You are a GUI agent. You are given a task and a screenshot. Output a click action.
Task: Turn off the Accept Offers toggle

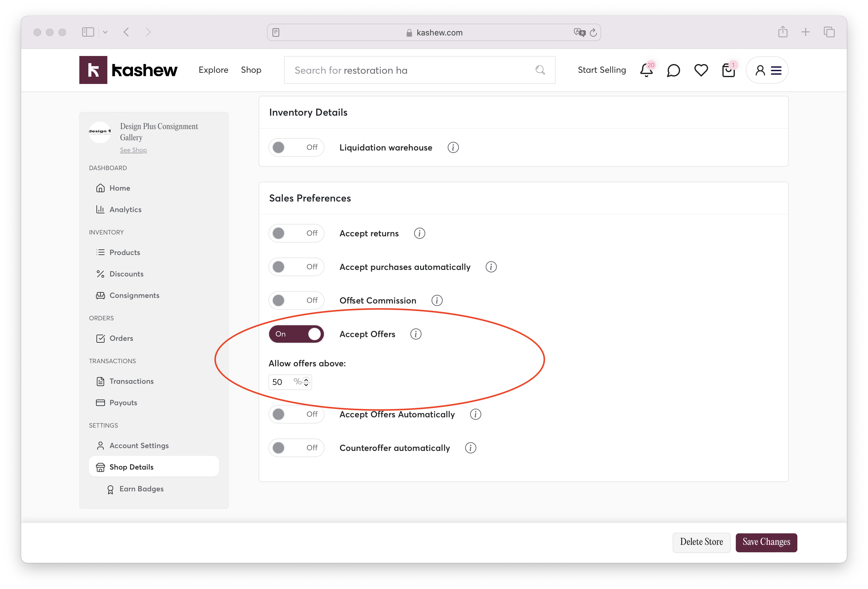[296, 334]
